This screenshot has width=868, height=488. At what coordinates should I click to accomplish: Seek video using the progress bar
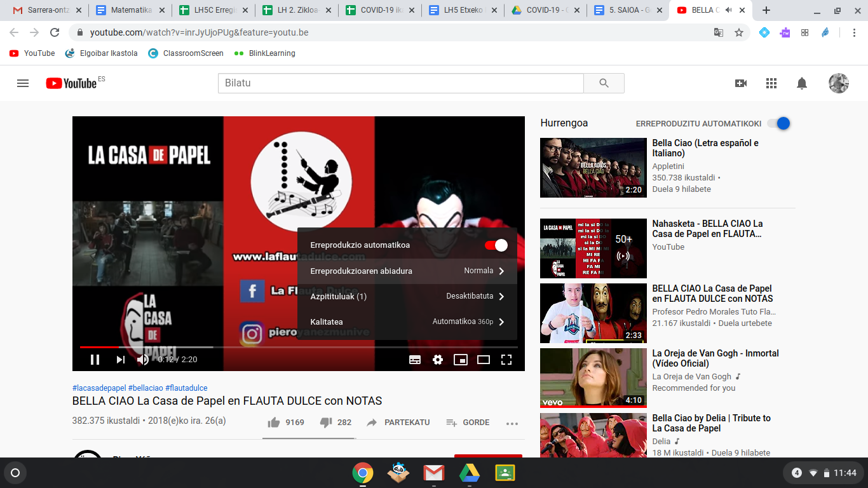(x=298, y=347)
